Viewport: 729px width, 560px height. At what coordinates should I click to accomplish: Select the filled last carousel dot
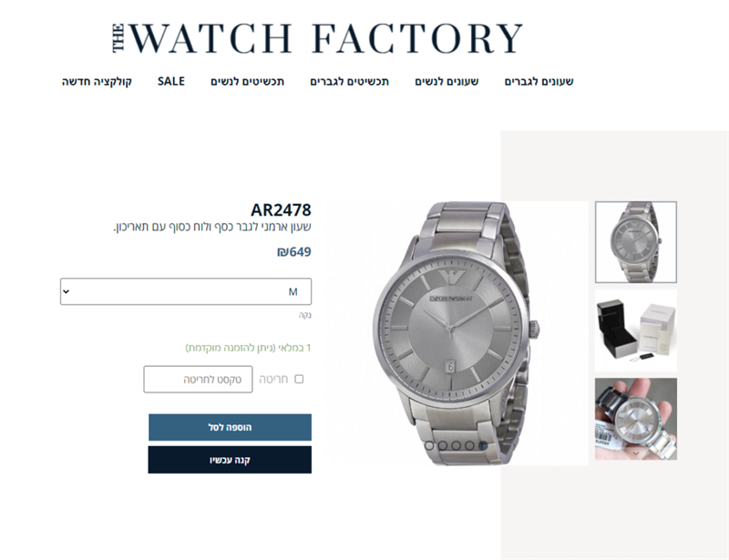point(483,445)
